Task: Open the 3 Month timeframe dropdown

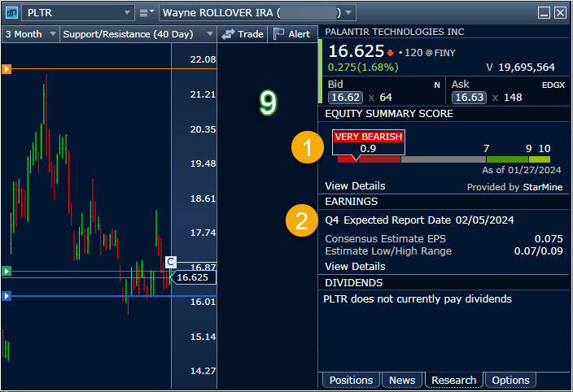Action: pyautogui.click(x=53, y=34)
